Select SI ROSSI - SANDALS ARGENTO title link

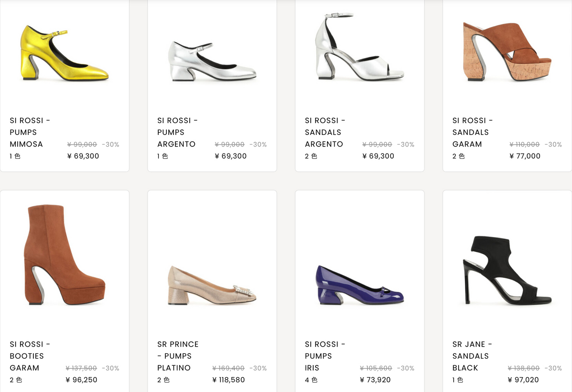(x=326, y=132)
